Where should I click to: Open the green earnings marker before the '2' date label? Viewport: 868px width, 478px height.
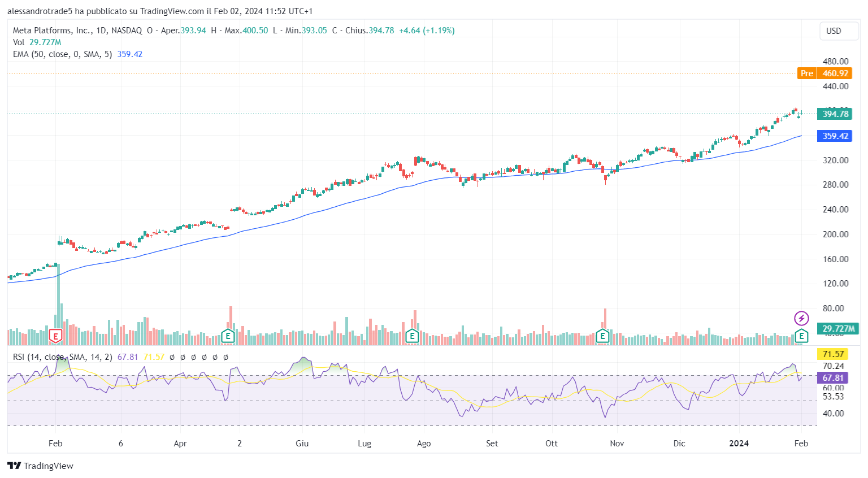228,336
